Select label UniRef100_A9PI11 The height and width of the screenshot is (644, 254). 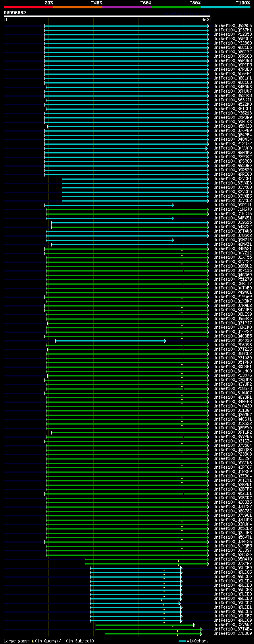pyautogui.click(x=233, y=205)
